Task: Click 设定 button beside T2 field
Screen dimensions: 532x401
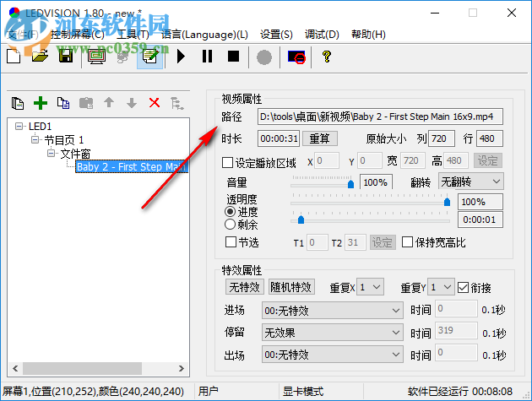Action: pyautogui.click(x=383, y=242)
